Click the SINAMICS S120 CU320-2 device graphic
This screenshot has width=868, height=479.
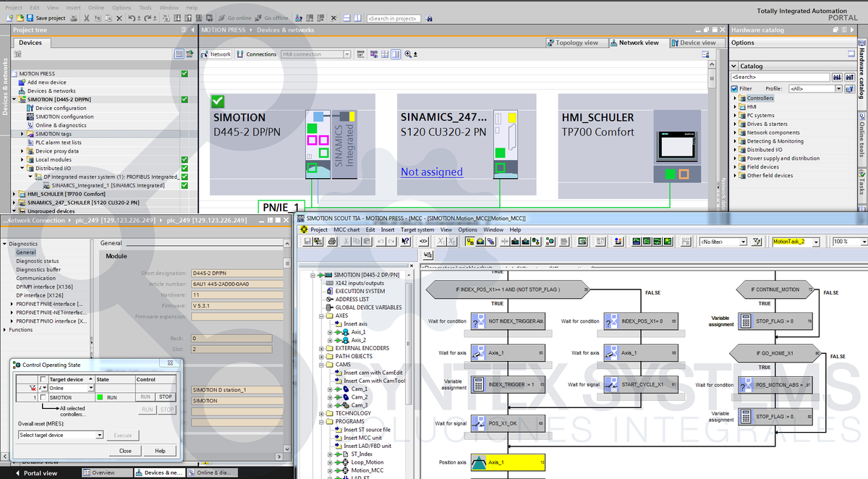[x=506, y=143]
